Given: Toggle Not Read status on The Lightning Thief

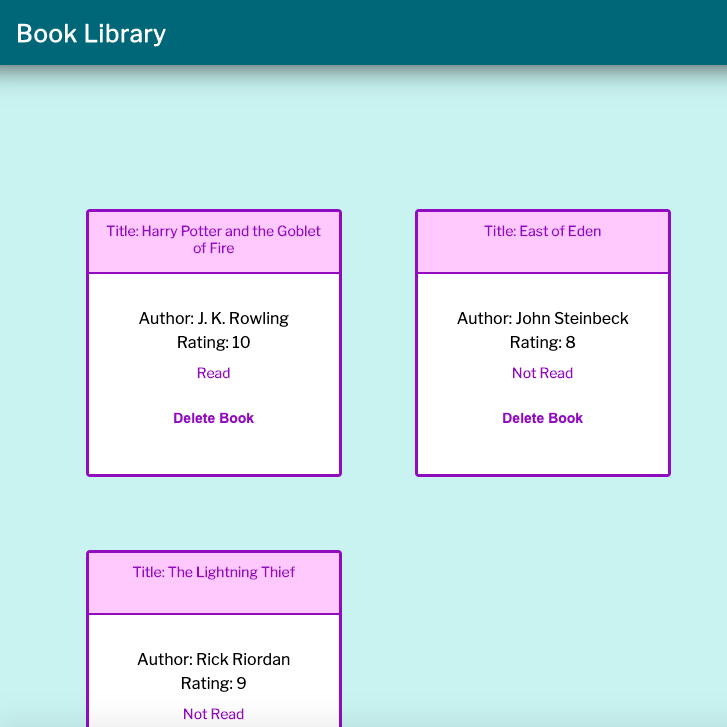Looking at the screenshot, I should (213, 714).
